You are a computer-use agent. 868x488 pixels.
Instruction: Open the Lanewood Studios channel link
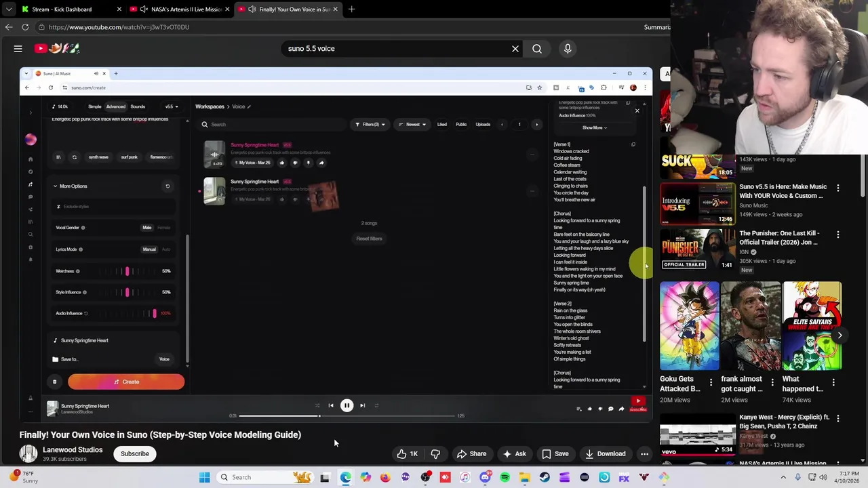[73, 450]
